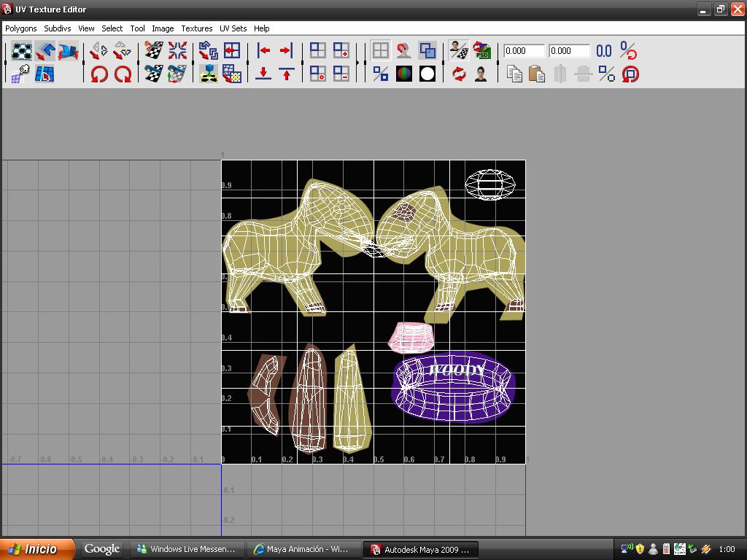747x560 pixels.
Task: Open the Image menu
Action: 163,28
